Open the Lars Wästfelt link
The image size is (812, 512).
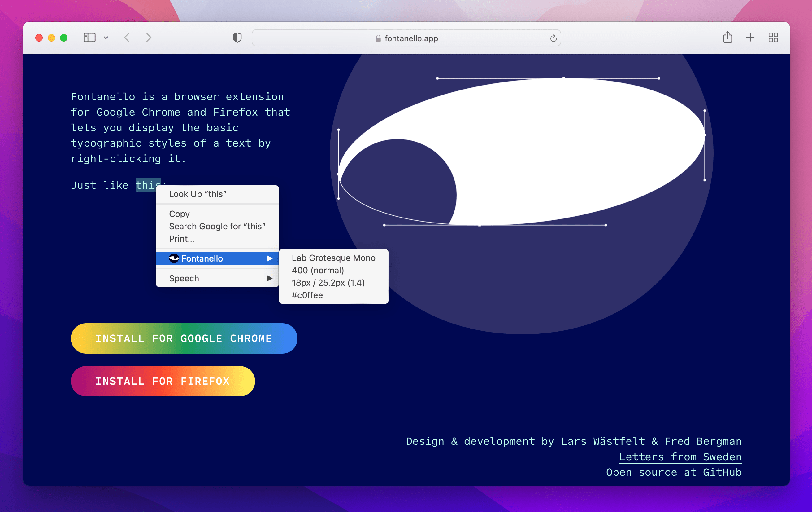[x=603, y=441]
